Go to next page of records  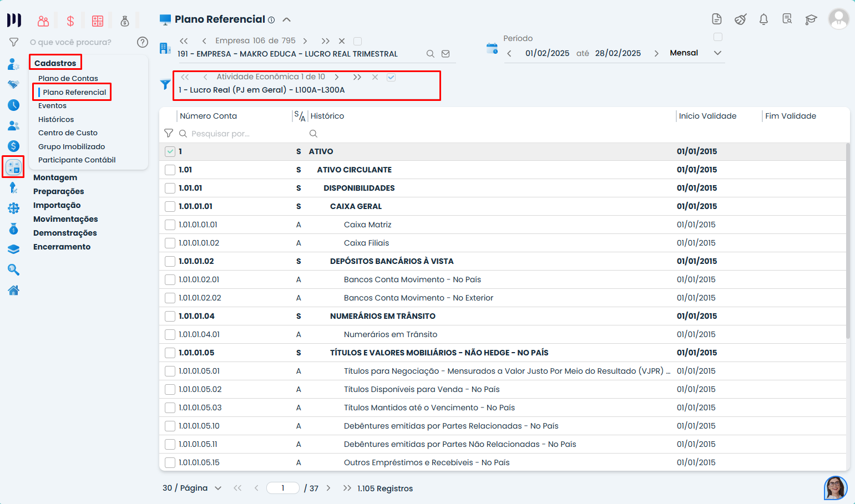click(x=328, y=488)
